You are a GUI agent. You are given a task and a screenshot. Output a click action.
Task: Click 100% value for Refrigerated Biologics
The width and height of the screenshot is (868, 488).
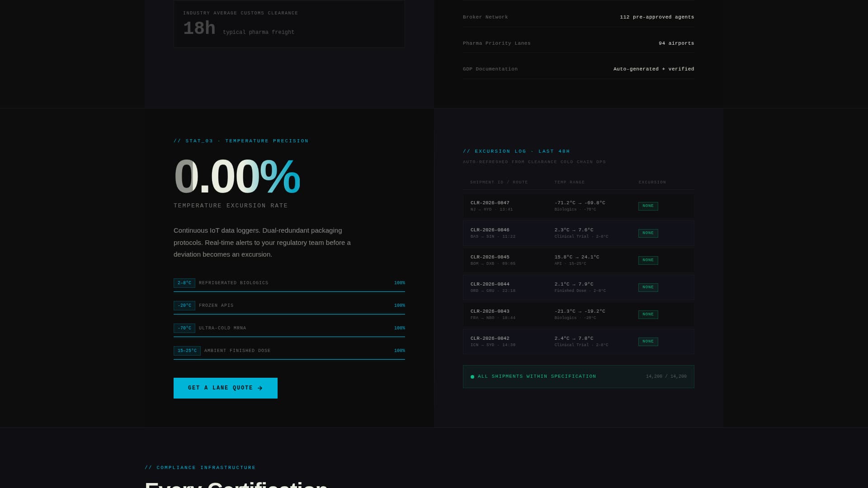pos(400,283)
